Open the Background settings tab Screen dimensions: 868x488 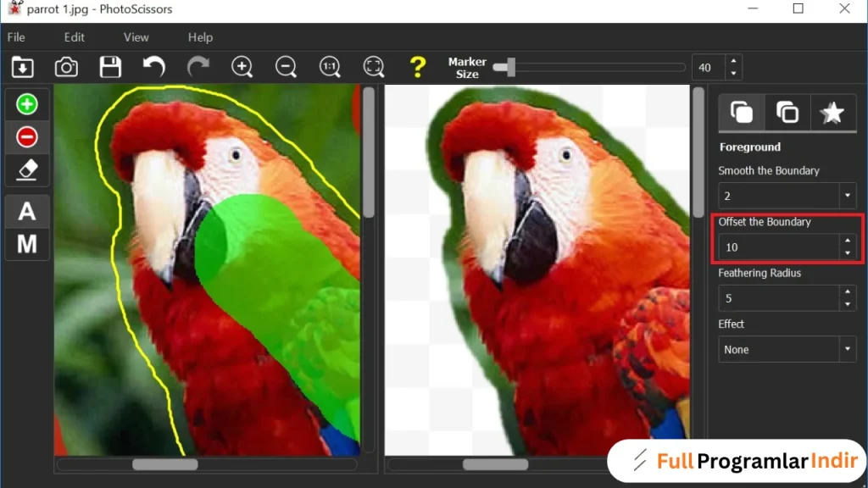click(x=787, y=113)
